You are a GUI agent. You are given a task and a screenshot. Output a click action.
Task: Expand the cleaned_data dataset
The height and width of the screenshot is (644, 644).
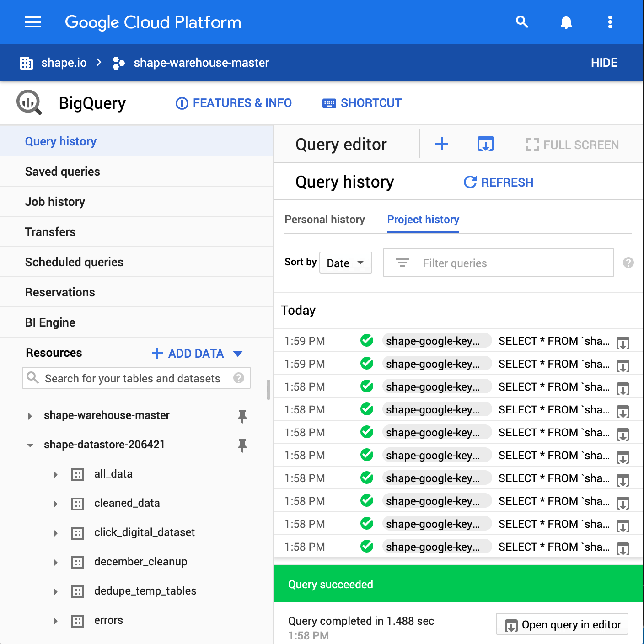tap(55, 504)
